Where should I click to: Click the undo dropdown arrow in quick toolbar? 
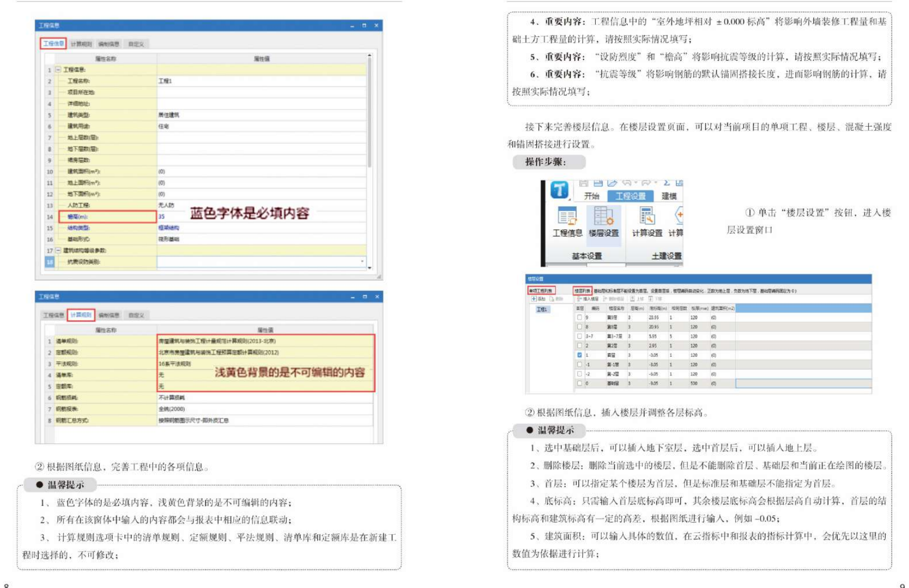click(x=635, y=183)
